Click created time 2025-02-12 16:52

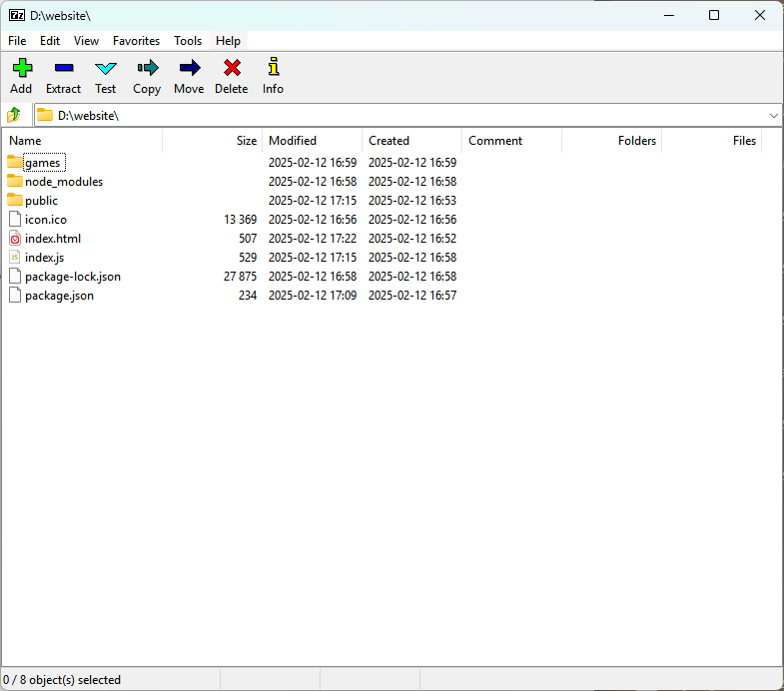coord(412,239)
